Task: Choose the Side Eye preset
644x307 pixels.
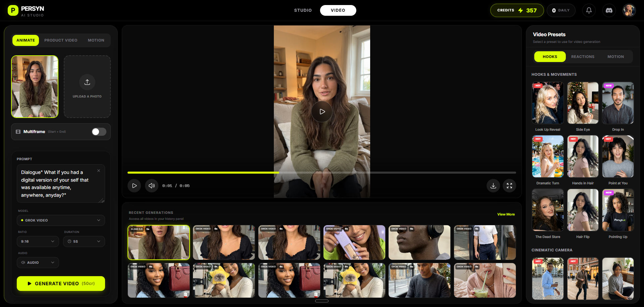Action: [583, 103]
